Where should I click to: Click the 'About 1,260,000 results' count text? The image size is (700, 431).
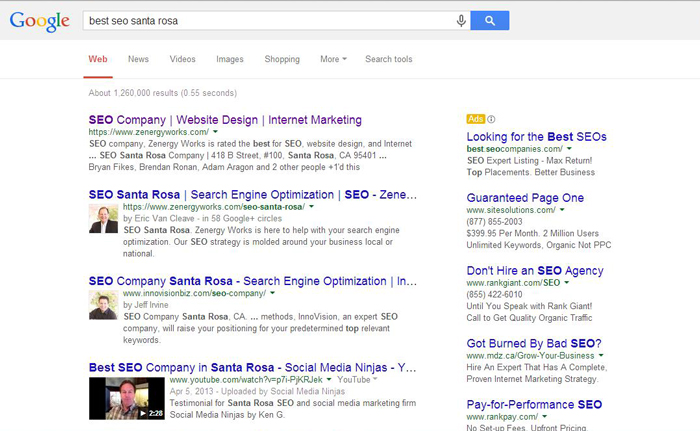pyautogui.click(x=162, y=93)
